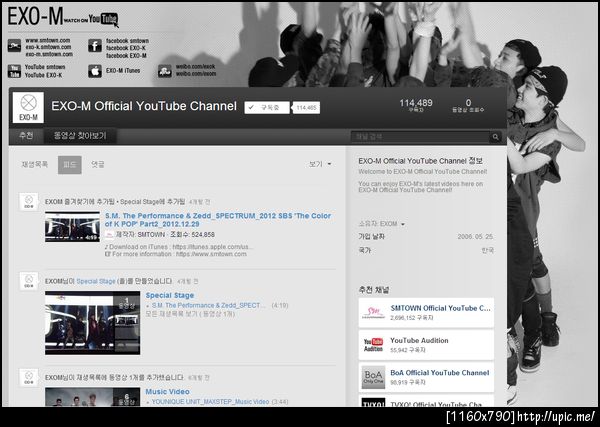This screenshot has width=600, height=427.
Task: Open the Special Stage playlist thumbnail
Action: coord(93,323)
